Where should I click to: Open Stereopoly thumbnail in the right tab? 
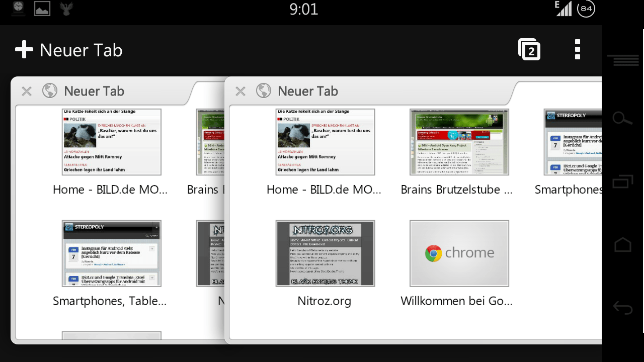point(573,142)
